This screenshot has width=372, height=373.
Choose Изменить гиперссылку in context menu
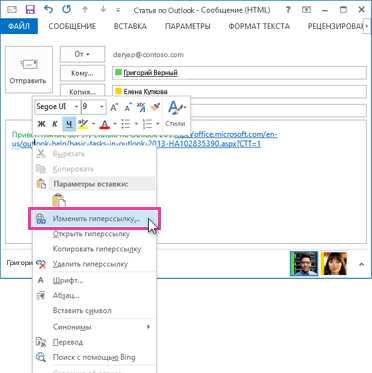click(x=95, y=219)
